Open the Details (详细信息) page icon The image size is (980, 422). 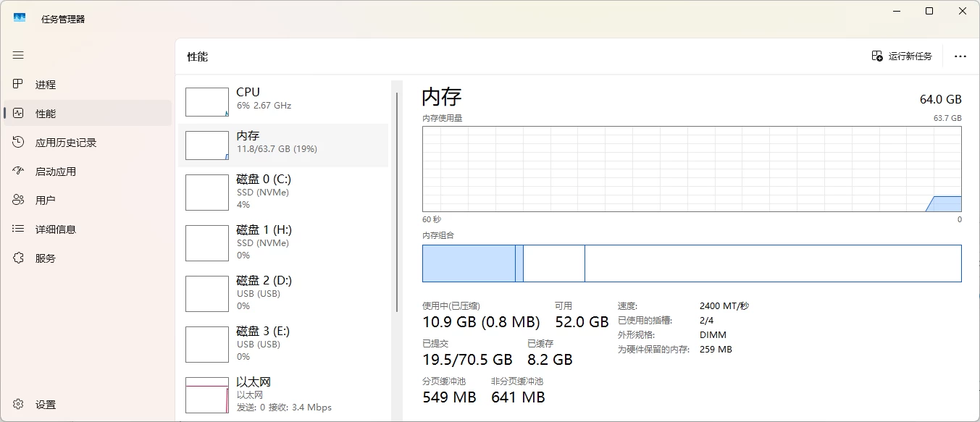click(x=19, y=229)
